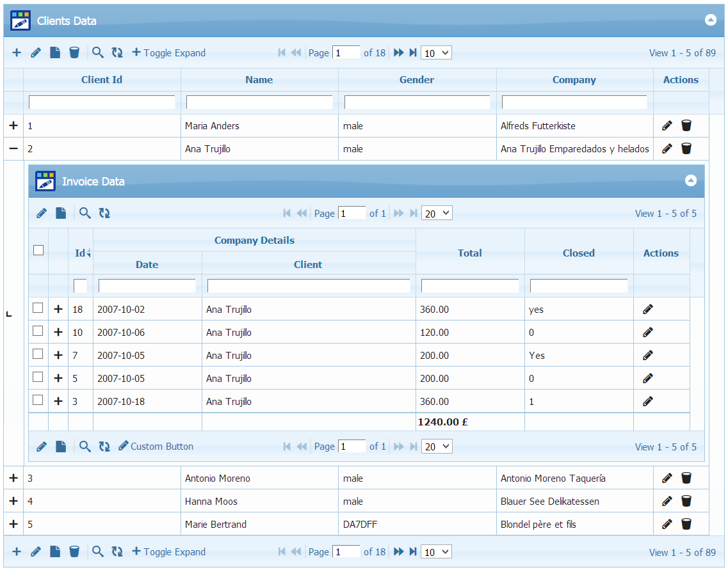Image resolution: width=728 pixels, height=570 pixels.
Task: Delete the Maria Anders row using its trash icon
Action: coord(686,125)
